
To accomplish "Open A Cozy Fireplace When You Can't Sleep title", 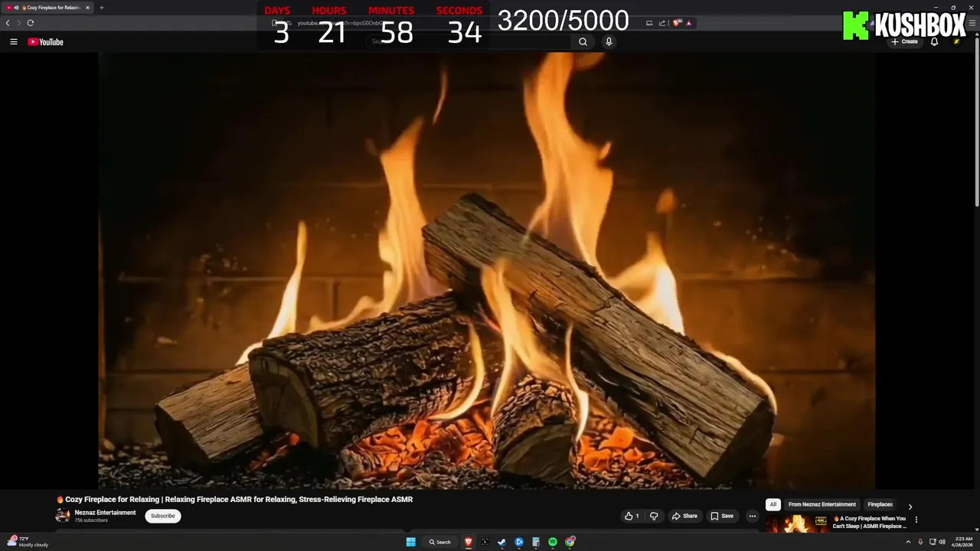I will pos(870,523).
